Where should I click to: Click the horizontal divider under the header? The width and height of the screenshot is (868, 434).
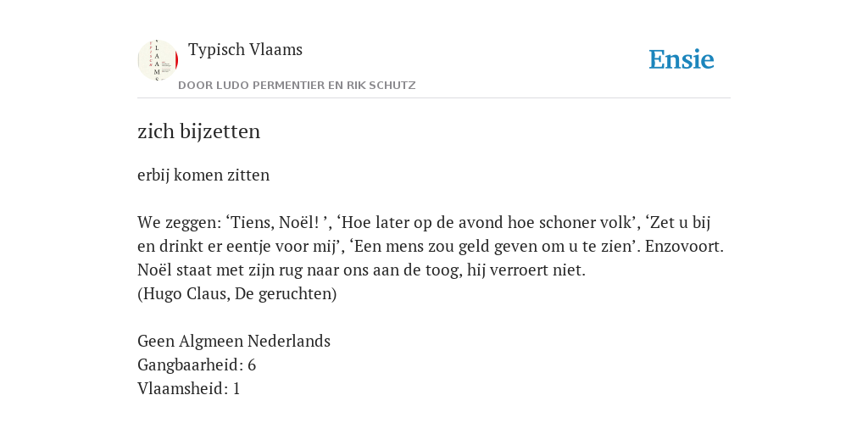point(434,98)
